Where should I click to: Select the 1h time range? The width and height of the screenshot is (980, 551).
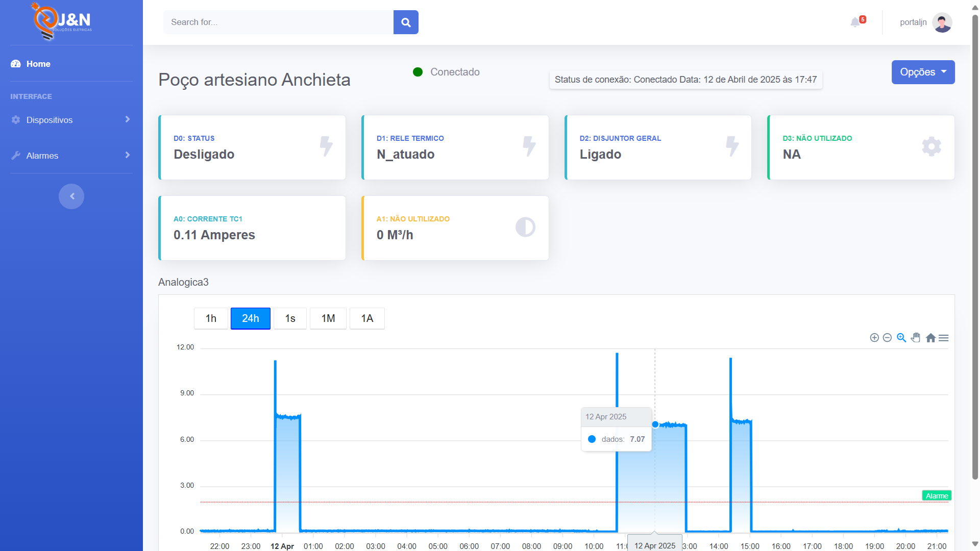[211, 318]
